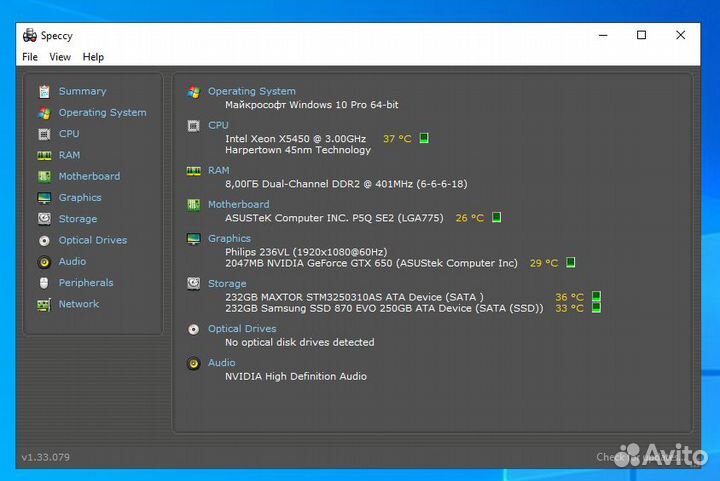Screen dimensions: 720x481
Task: Click NVIDIA GeForce GTX 650 line
Action: [371, 263]
